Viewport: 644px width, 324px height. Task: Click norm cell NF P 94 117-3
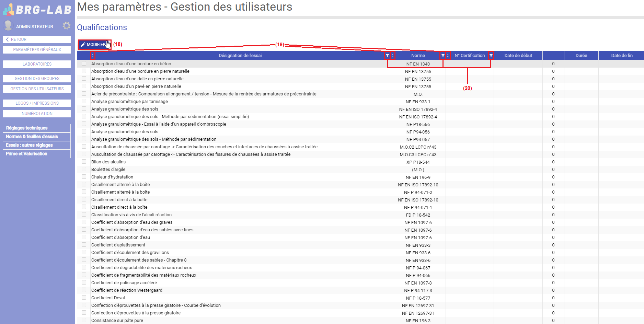click(x=418, y=291)
